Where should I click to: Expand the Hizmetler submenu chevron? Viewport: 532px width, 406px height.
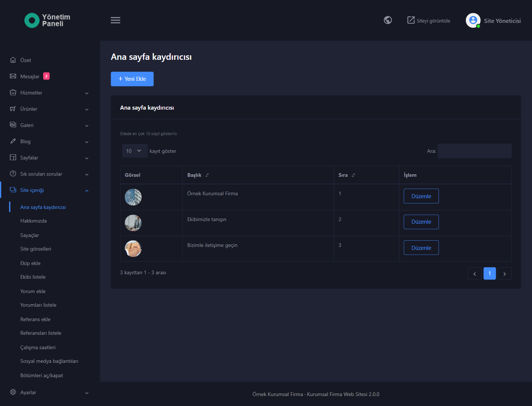pos(87,93)
